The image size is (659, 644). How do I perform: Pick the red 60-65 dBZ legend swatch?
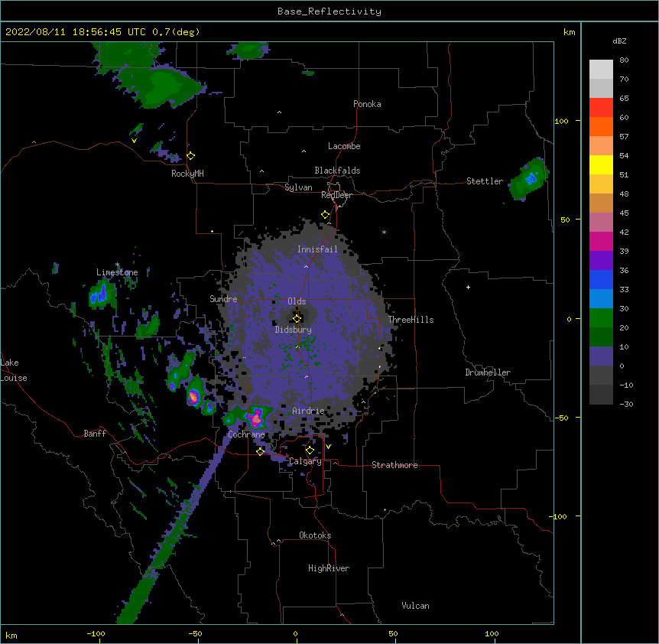pyautogui.click(x=601, y=107)
